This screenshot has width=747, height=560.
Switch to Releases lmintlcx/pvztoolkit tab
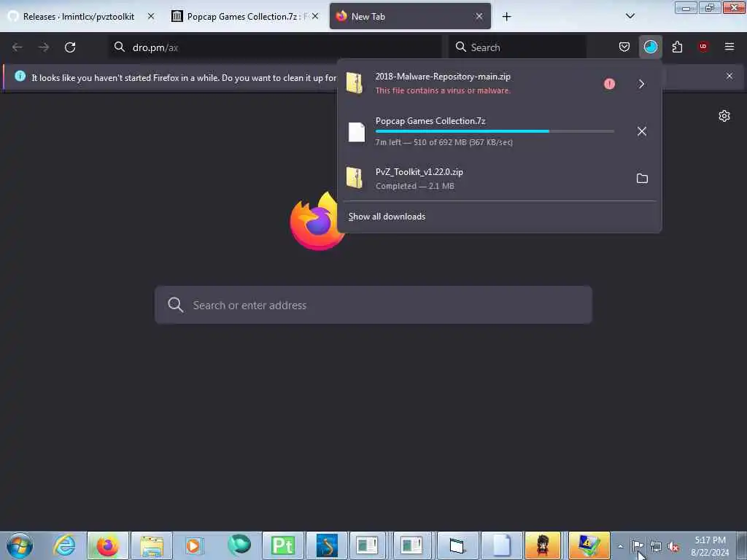click(x=79, y=16)
